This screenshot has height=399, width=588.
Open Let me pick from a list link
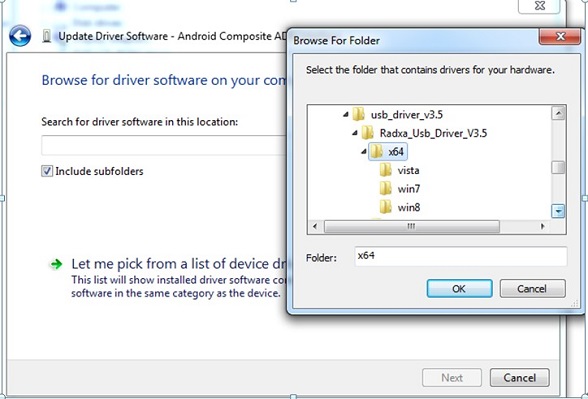coord(179,264)
